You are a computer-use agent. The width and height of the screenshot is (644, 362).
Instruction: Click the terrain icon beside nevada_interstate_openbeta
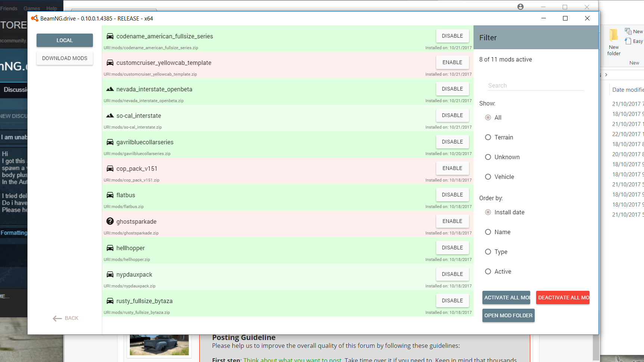pos(110,89)
